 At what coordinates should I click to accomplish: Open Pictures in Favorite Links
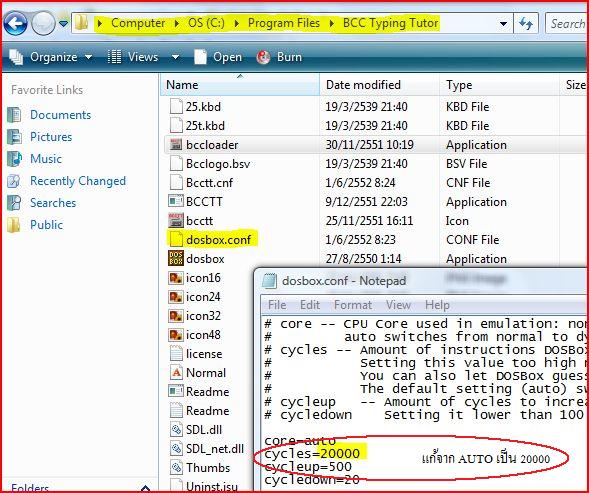(x=40, y=137)
